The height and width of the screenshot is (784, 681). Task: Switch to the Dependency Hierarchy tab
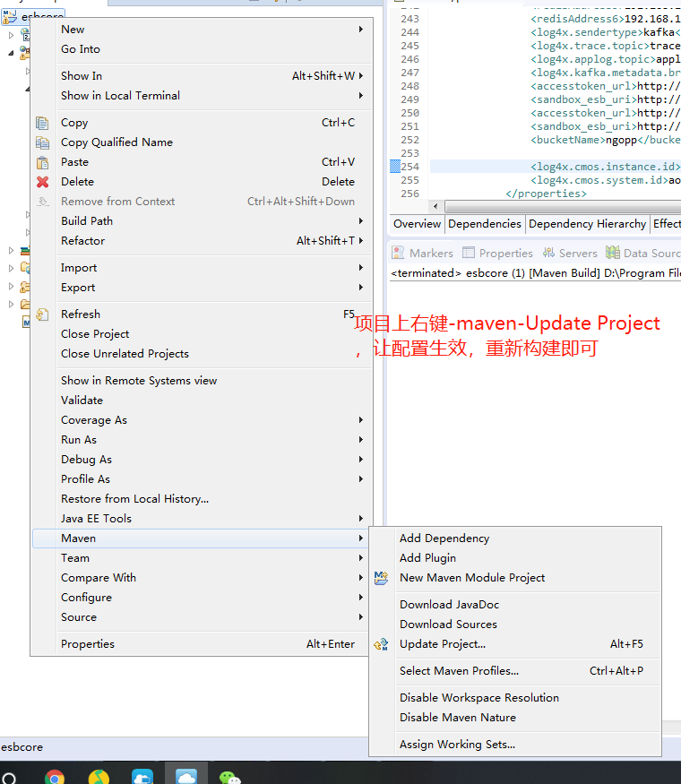[x=587, y=224]
